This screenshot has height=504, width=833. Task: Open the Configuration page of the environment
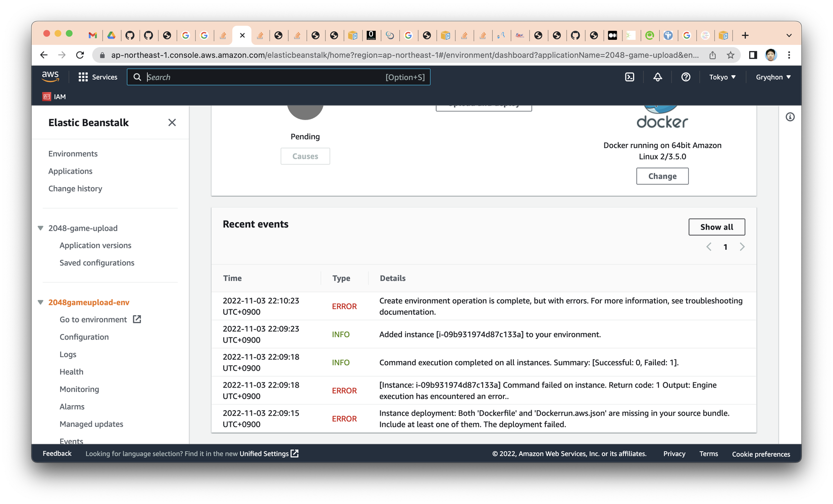click(84, 337)
